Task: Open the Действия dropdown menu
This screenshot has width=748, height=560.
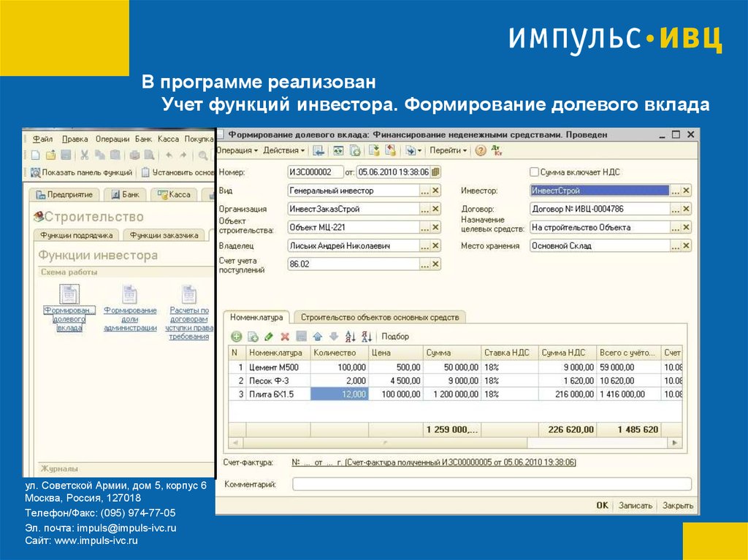Action: pyautogui.click(x=284, y=150)
